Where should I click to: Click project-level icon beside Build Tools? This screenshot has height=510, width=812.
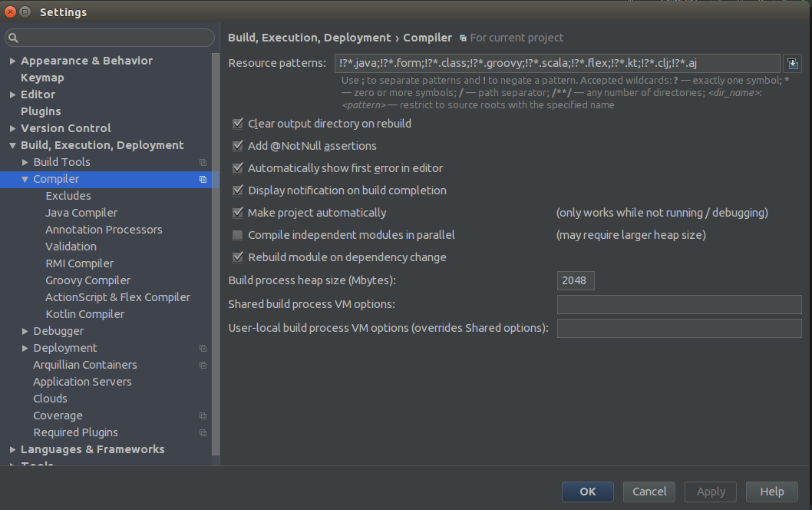203,162
